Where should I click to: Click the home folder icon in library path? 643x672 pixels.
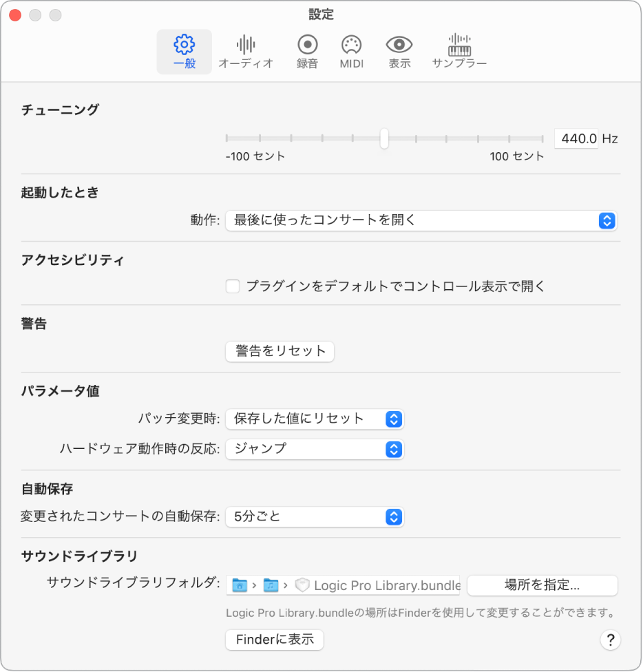pyautogui.click(x=240, y=585)
